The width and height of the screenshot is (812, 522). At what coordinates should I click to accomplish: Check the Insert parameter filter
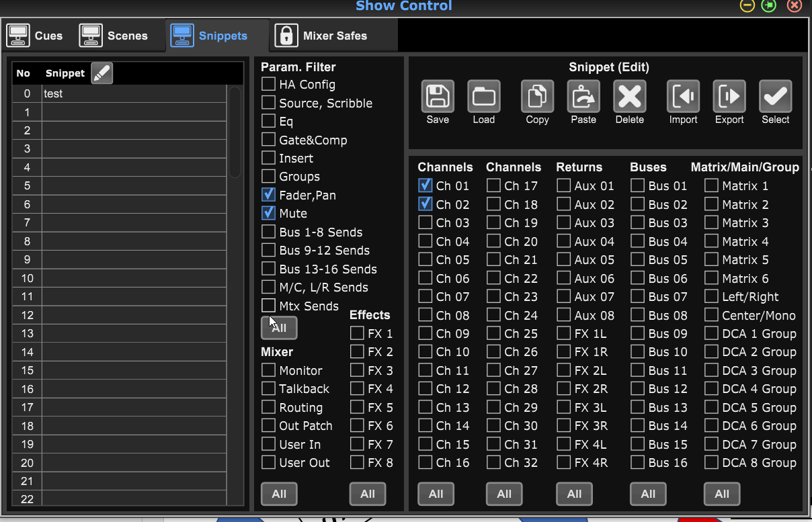[268, 158]
